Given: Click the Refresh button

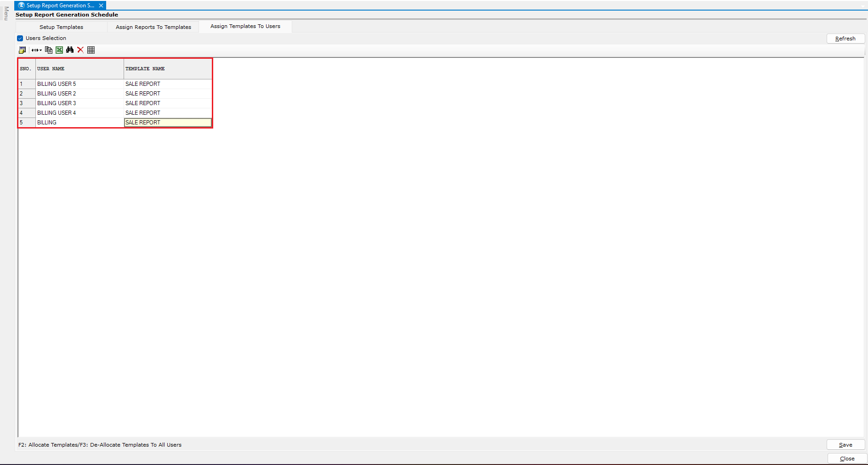Looking at the screenshot, I should tap(845, 39).
